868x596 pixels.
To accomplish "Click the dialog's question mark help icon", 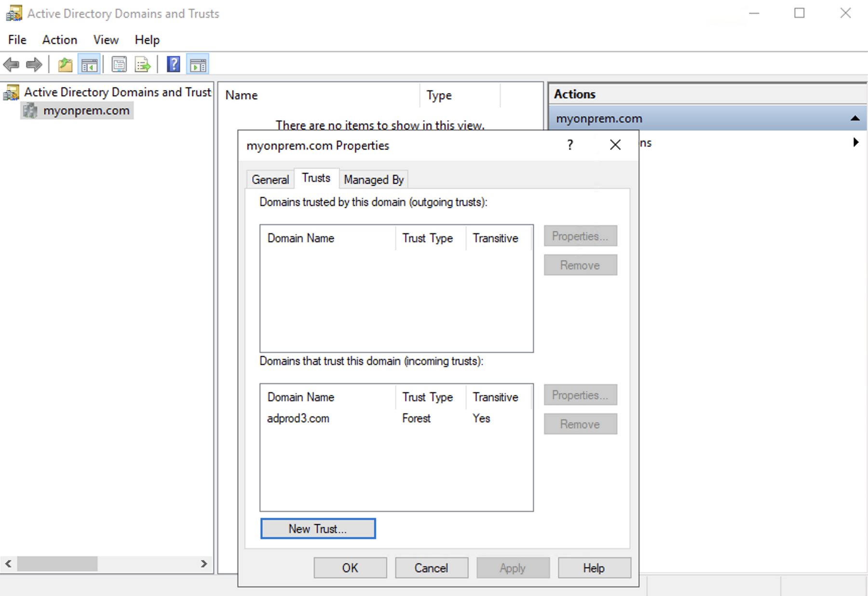I will click(x=570, y=145).
